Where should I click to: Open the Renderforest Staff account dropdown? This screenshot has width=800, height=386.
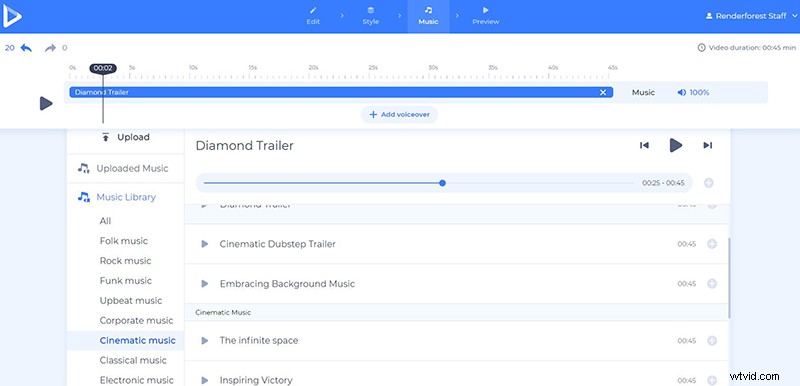tap(751, 16)
